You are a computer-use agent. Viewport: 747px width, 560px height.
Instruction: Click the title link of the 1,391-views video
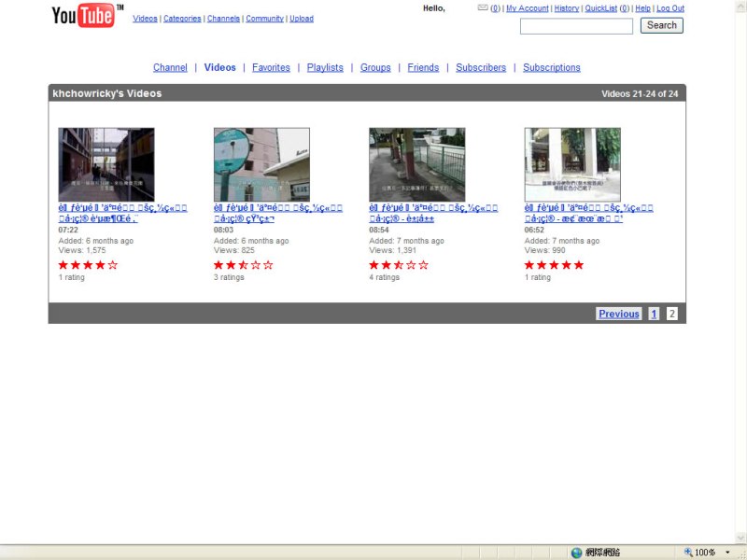[x=433, y=214]
